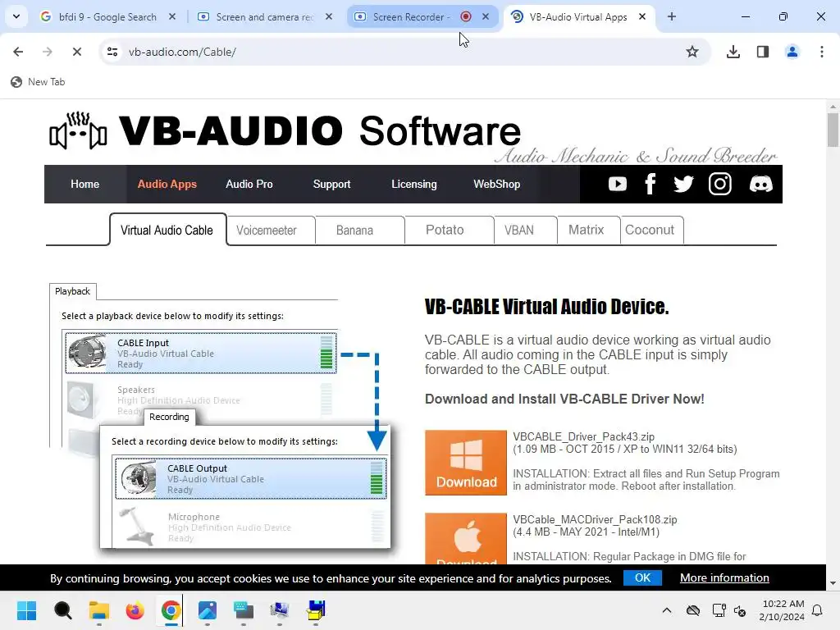
Task: Close the VB-Audio Virtual Apps tab
Action: tap(641, 16)
